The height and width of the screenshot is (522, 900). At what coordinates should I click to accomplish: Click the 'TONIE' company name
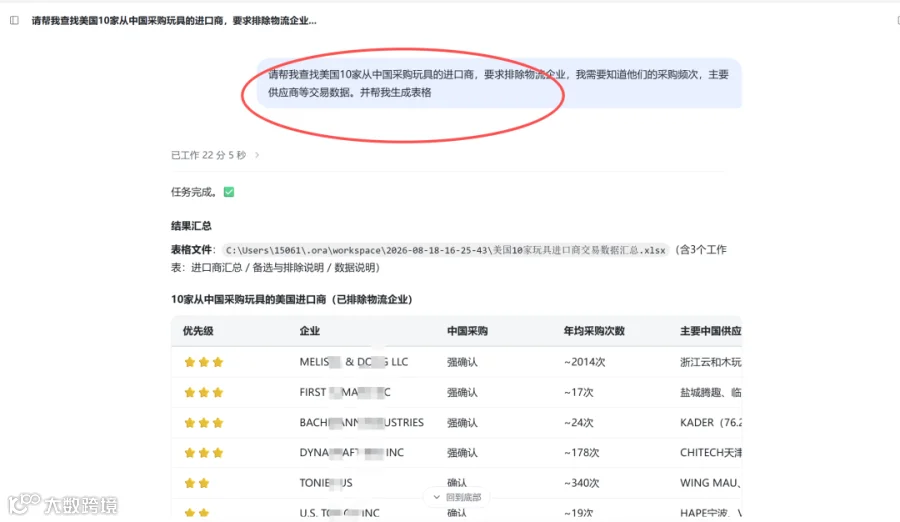coord(326,483)
